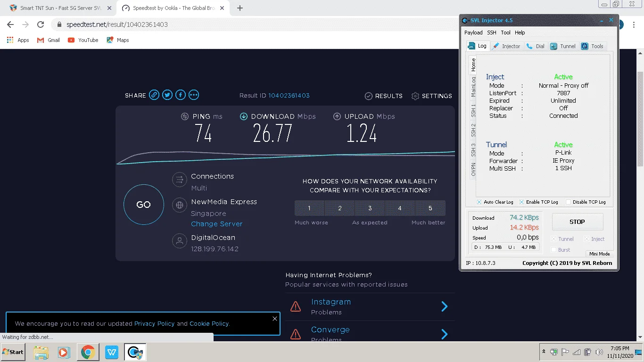Open the YouTube bookmark
The image size is (644, 362).
[x=83, y=40]
